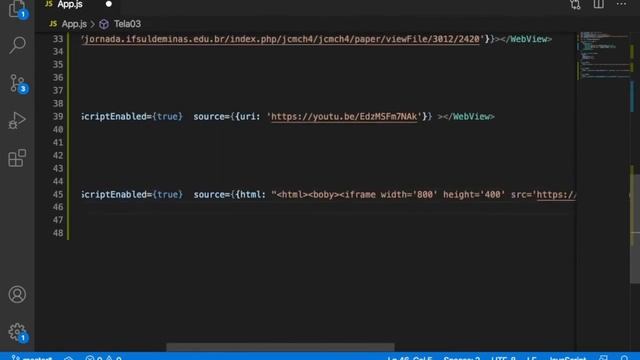Open the Search view in the activity bar
This screenshot has width=640, height=360.
(17, 45)
